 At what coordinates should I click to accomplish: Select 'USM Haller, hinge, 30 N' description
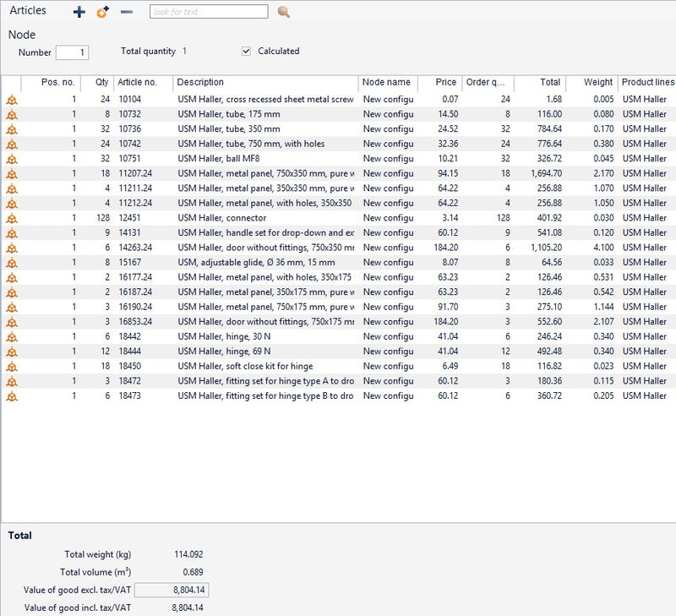(x=224, y=336)
